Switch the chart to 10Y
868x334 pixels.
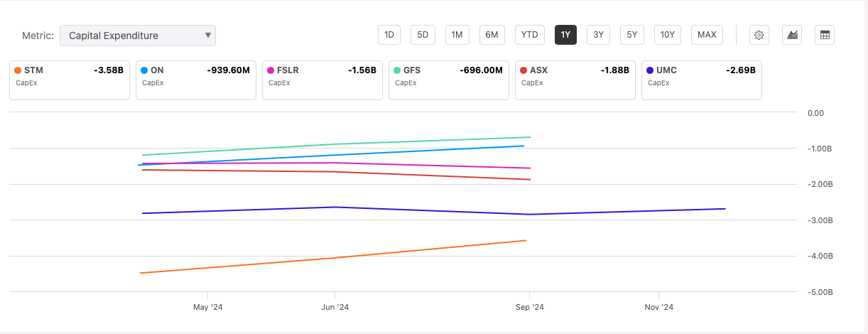point(668,35)
